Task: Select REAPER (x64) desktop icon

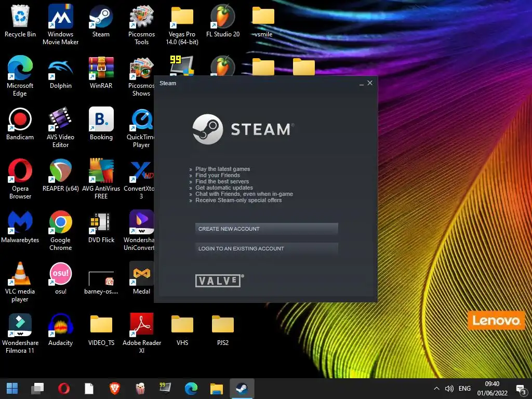Action: click(60, 176)
